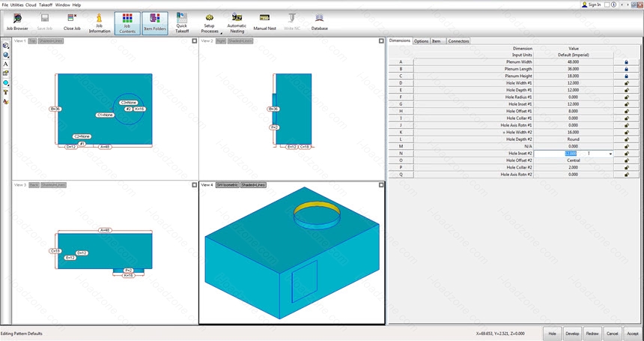Expand the Setup Processes dropdown arrow
Image resolution: width=644 pixels, height=341 pixels.
(x=222, y=32)
